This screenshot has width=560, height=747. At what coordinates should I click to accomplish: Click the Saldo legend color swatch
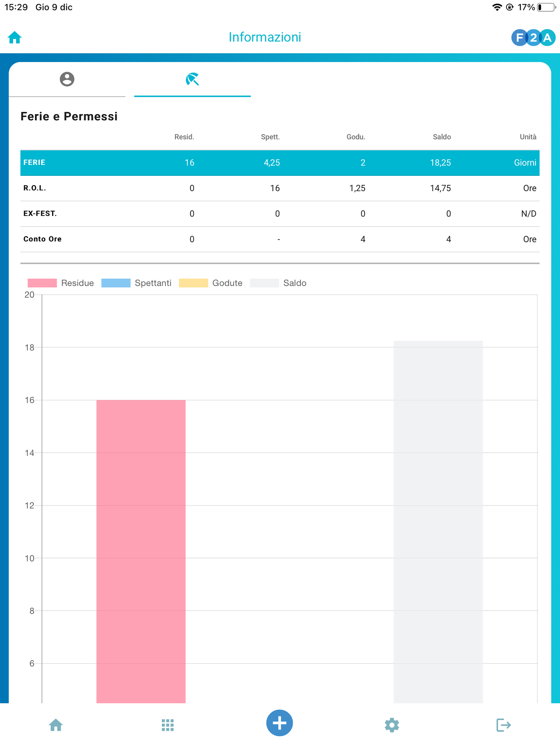coord(264,283)
